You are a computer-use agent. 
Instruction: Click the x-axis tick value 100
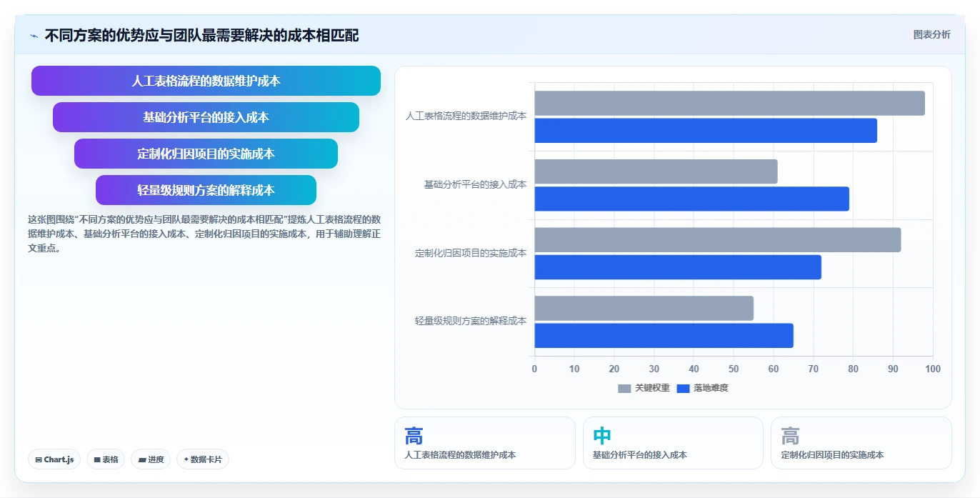[x=933, y=369]
